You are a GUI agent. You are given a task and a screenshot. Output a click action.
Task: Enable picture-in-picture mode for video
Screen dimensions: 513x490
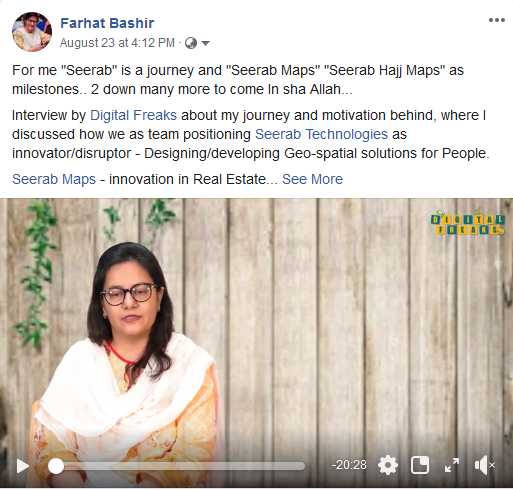[420, 465]
